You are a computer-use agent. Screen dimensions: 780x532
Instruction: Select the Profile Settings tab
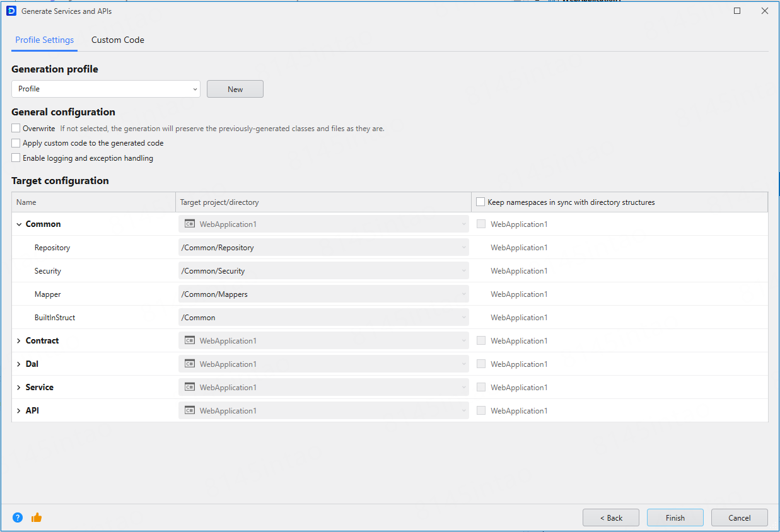coord(44,40)
